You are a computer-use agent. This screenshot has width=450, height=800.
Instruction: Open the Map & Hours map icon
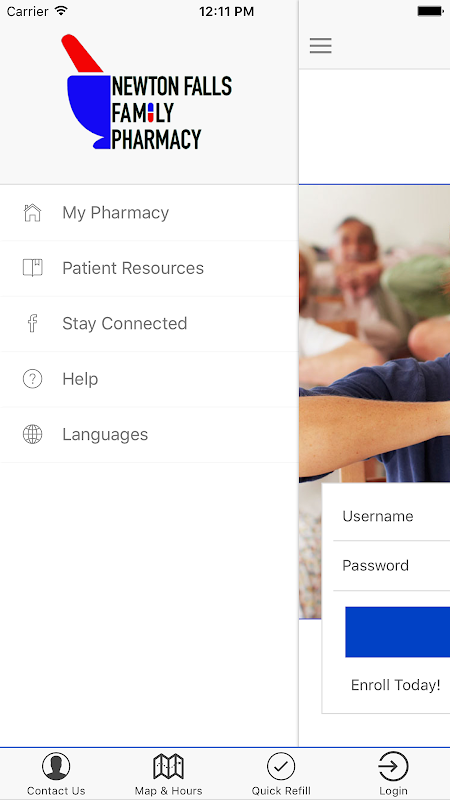(x=168, y=766)
